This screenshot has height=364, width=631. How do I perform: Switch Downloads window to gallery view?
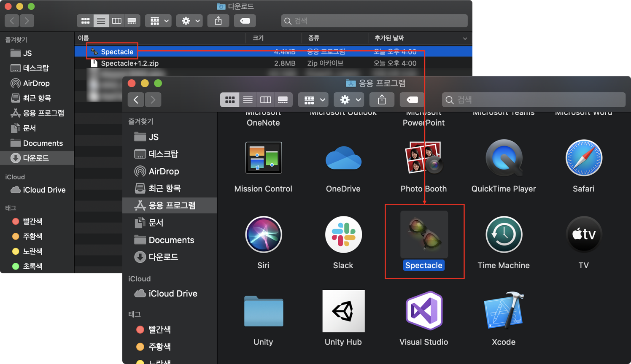(132, 21)
